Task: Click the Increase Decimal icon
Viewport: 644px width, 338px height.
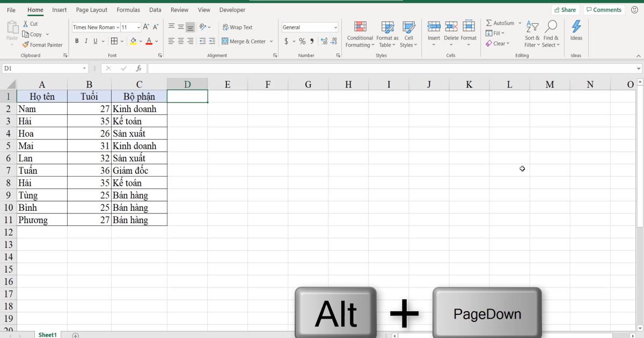Action: 323,40
